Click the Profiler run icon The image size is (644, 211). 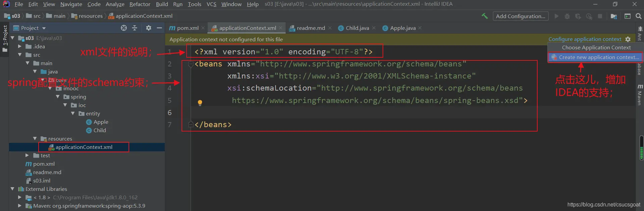(x=589, y=16)
